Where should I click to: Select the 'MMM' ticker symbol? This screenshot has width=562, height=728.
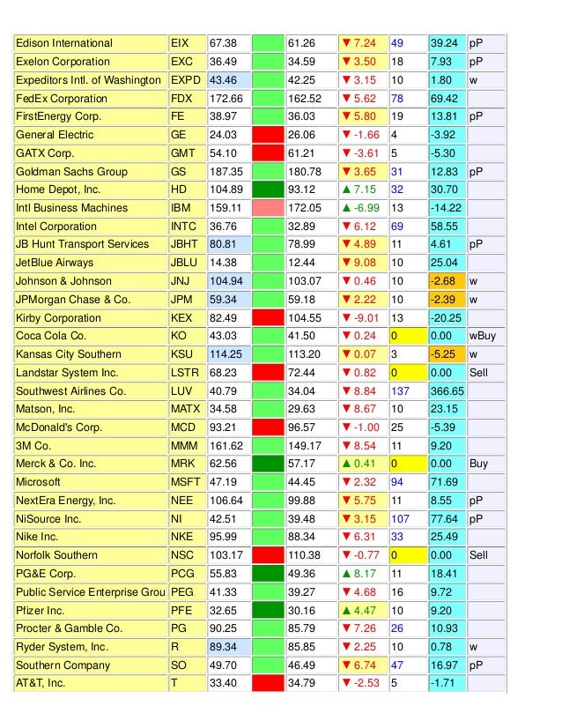click(x=184, y=446)
